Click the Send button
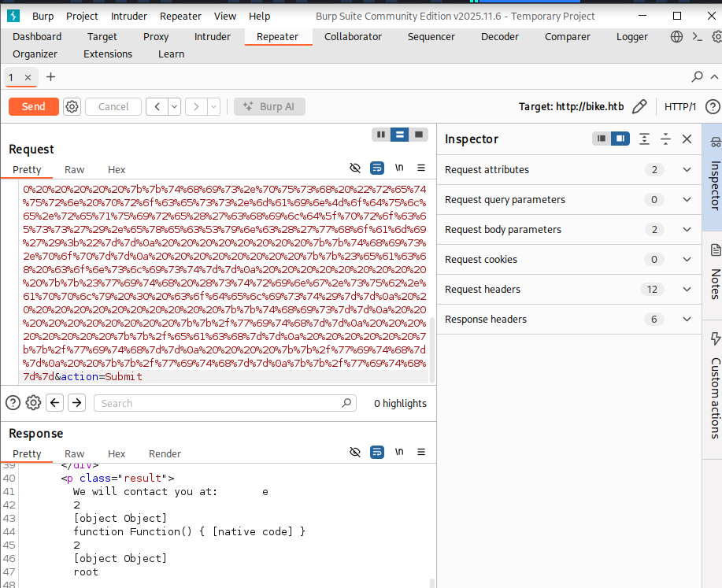The width and height of the screenshot is (722, 588). [33, 106]
